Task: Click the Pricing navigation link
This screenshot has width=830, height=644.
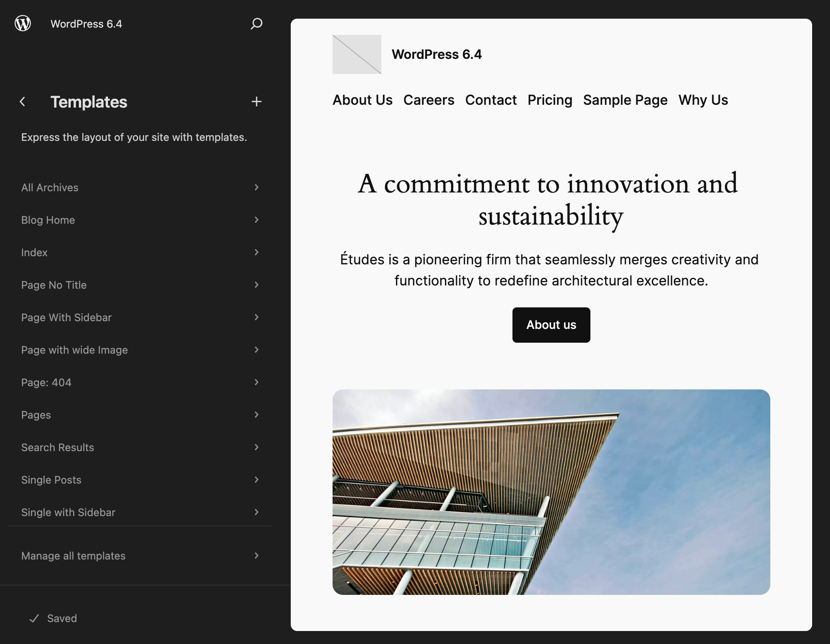Action: (x=550, y=100)
